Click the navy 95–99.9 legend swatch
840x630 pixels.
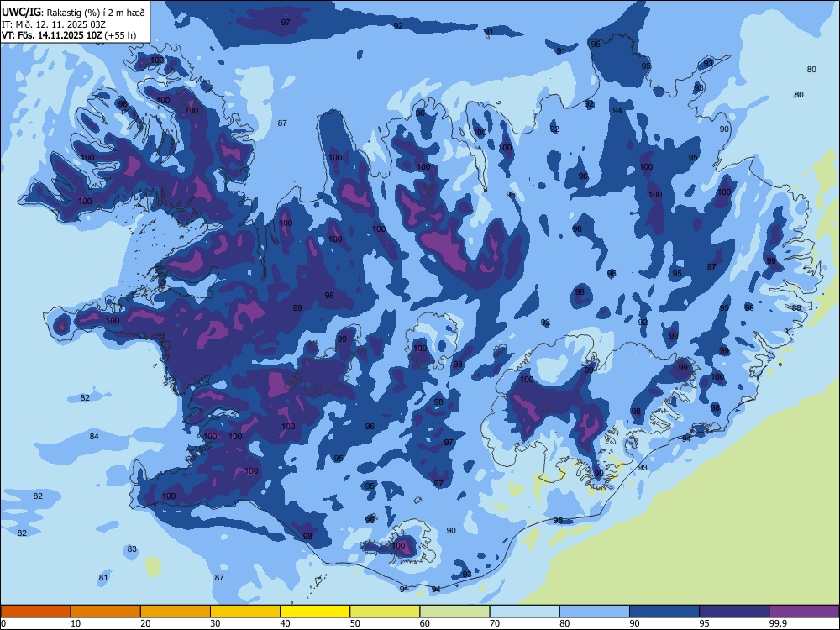coord(734,612)
